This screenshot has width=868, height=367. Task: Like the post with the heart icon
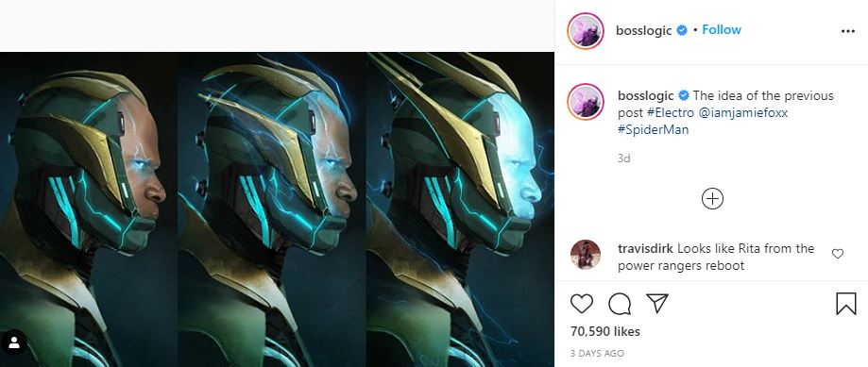click(581, 304)
